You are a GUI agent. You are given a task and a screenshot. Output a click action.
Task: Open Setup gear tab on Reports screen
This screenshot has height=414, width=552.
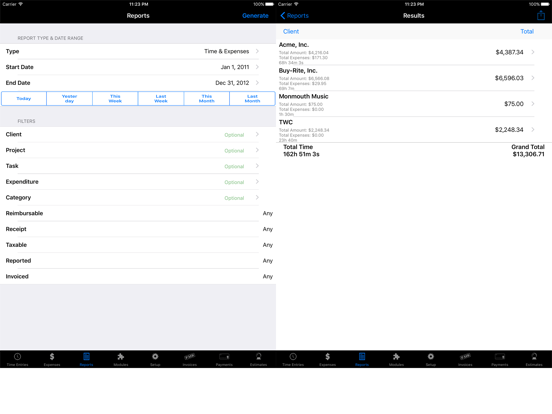[x=155, y=359]
